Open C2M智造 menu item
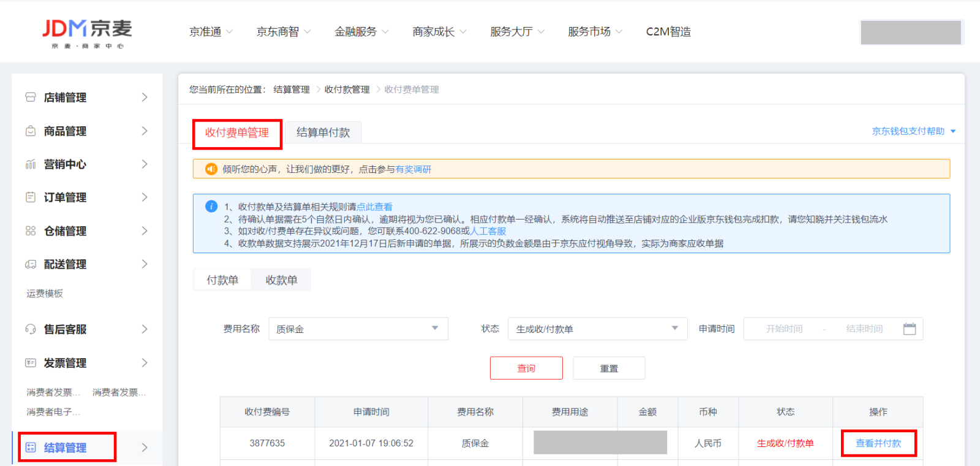Image resolution: width=980 pixels, height=466 pixels. click(668, 31)
